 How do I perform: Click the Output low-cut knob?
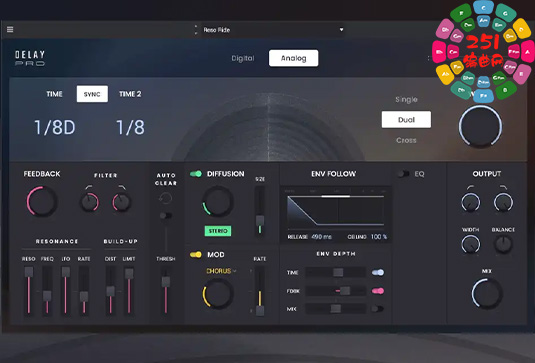click(x=471, y=202)
